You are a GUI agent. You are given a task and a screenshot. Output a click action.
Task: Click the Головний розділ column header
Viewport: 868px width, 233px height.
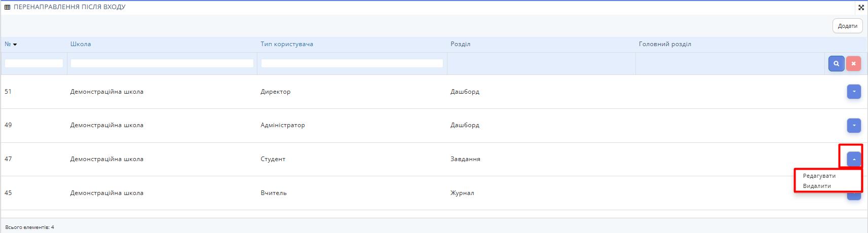(x=665, y=44)
